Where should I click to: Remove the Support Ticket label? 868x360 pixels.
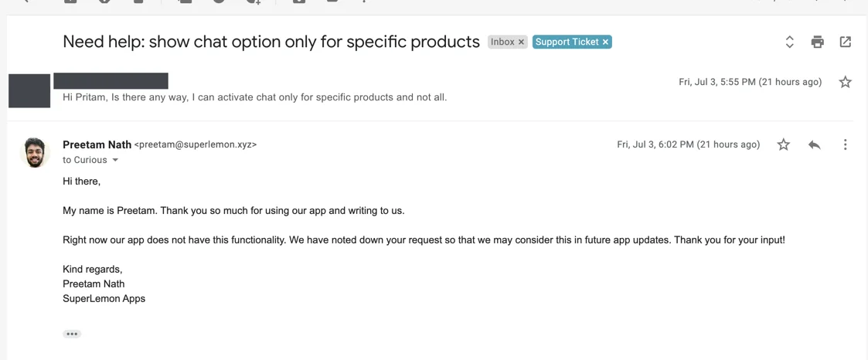(x=605, y=42)
